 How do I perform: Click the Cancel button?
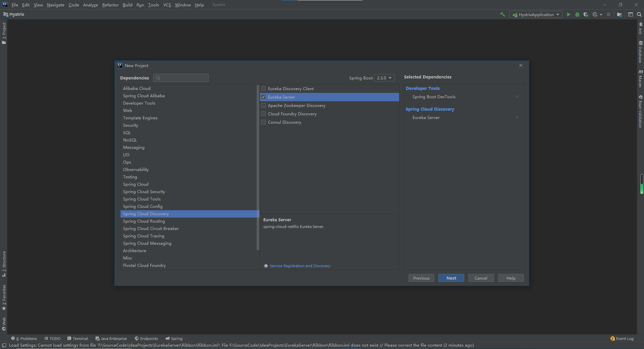point(481,278)
